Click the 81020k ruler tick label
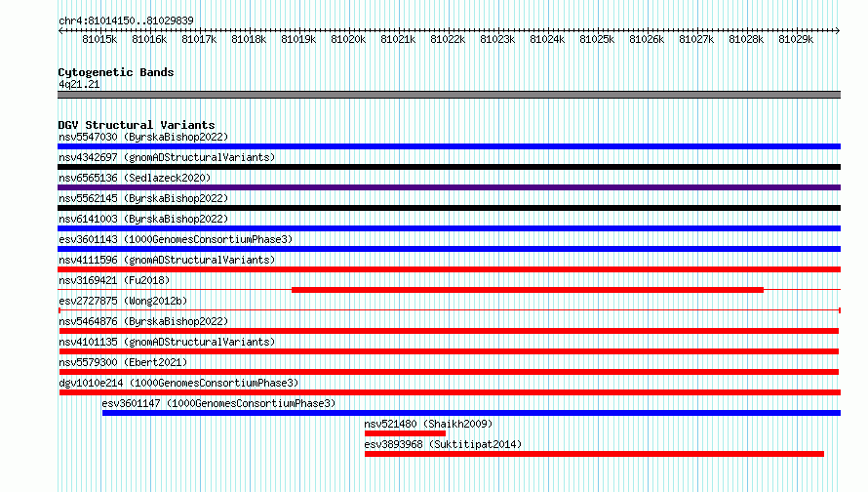Viewport: 868px width, 492px height. [348, 39]
